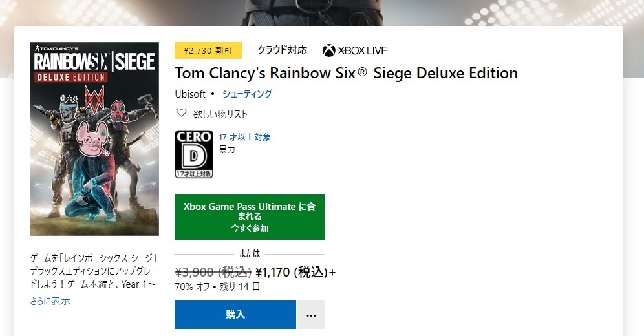This screenshot has width=644, height=336.
Task: Expand description with さらに表示
Action: [50, 300]
